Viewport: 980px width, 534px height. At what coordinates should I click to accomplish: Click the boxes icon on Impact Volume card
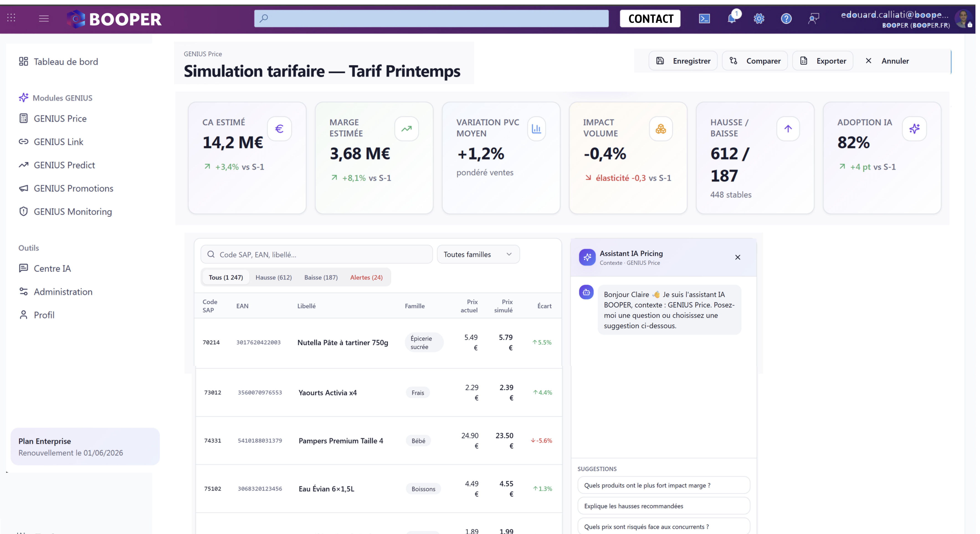[661, 129]
